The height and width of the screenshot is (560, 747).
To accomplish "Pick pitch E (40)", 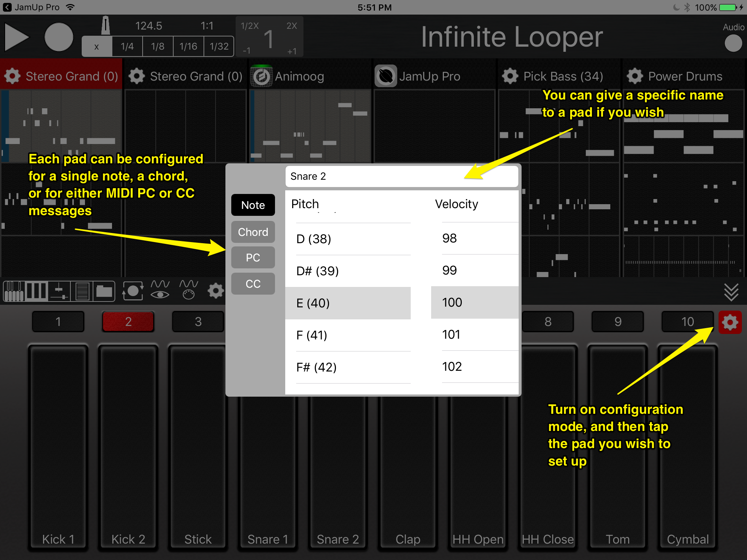I will [x=348, y=303].
